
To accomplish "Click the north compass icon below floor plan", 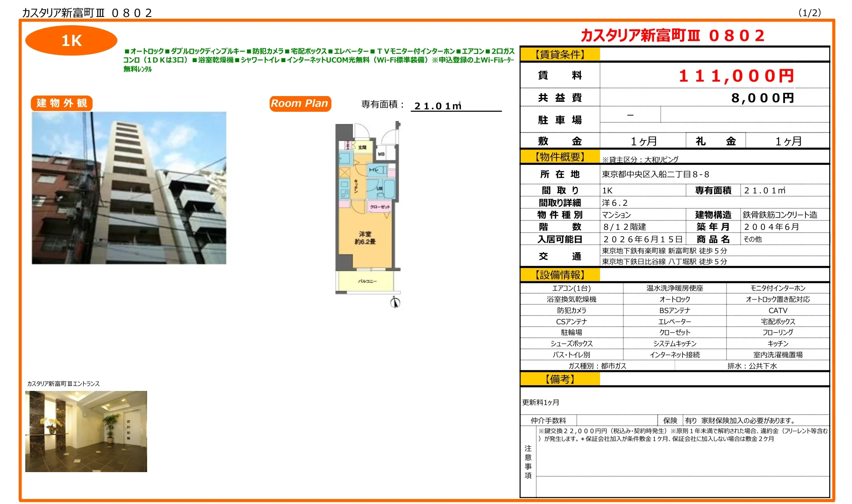I will click(395, 303).
